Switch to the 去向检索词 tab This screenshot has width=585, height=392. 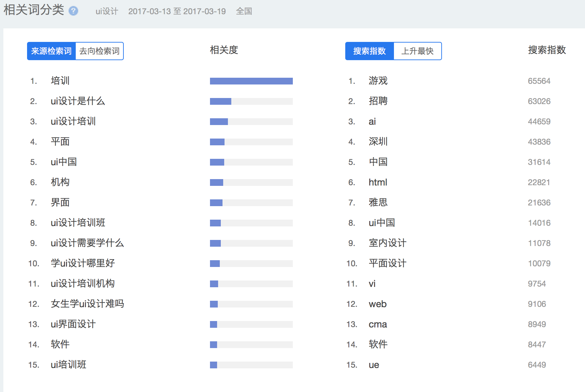click(x=99, y=51)
